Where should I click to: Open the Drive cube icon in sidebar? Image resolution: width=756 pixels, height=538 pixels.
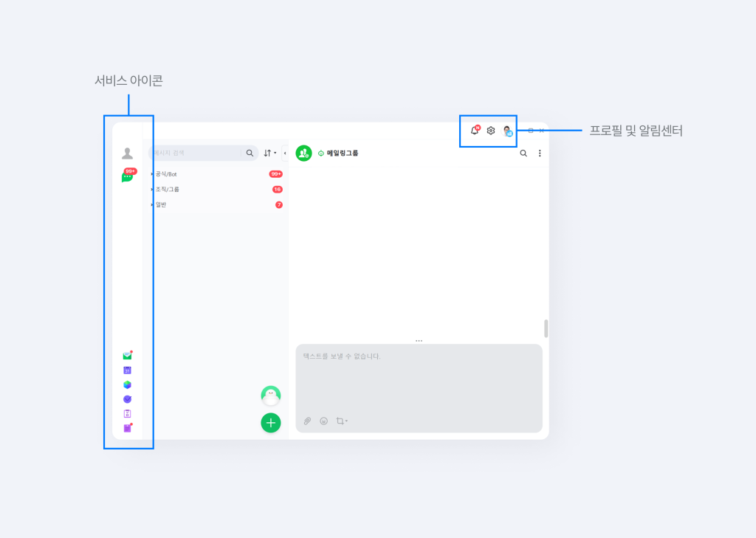pyautogui.click(x=127, y=384)
